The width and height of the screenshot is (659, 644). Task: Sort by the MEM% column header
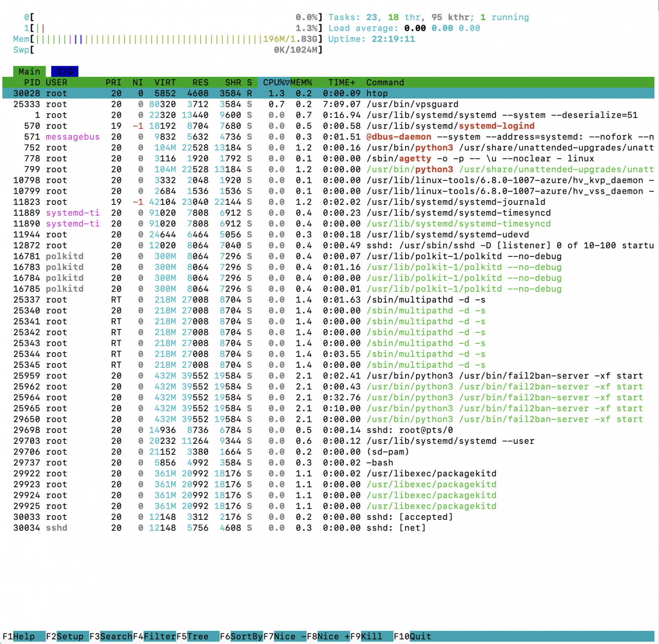click(x=301, y=82)
